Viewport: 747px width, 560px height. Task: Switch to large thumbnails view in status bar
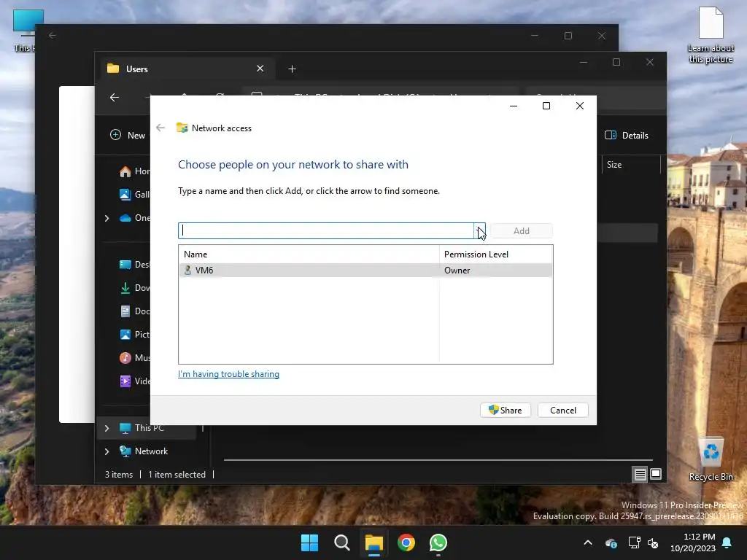656,474
